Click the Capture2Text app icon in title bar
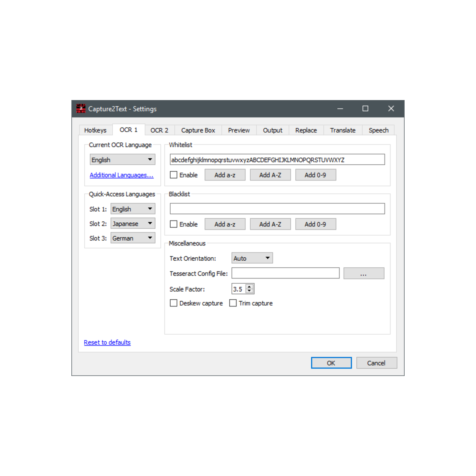476x476 pixels. coord(81,109)
